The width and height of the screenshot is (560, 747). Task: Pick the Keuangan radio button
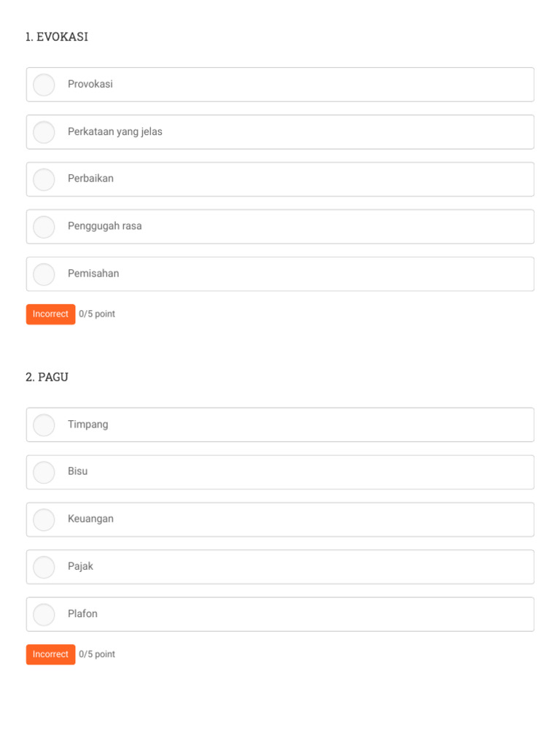coord(44,519)
